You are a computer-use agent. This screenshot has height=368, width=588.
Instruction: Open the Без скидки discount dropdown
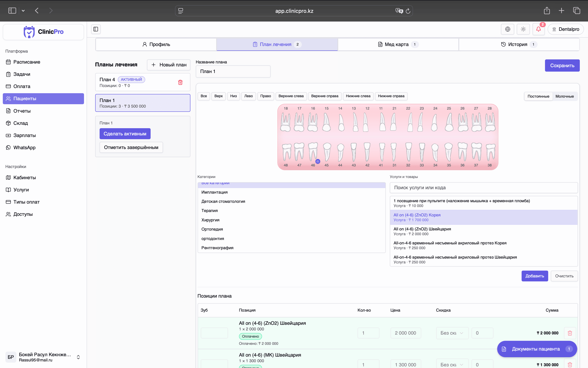452,333
